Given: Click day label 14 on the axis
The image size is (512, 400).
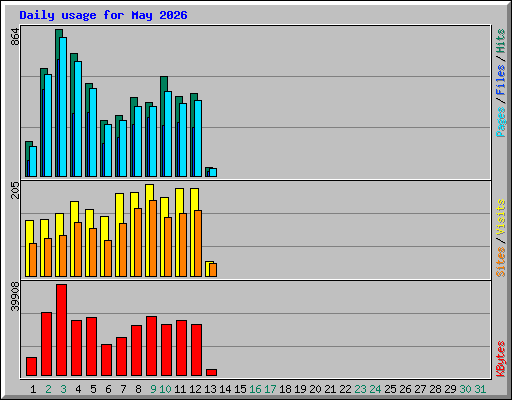Looking at the screenshot, I should tap(225, 389).
